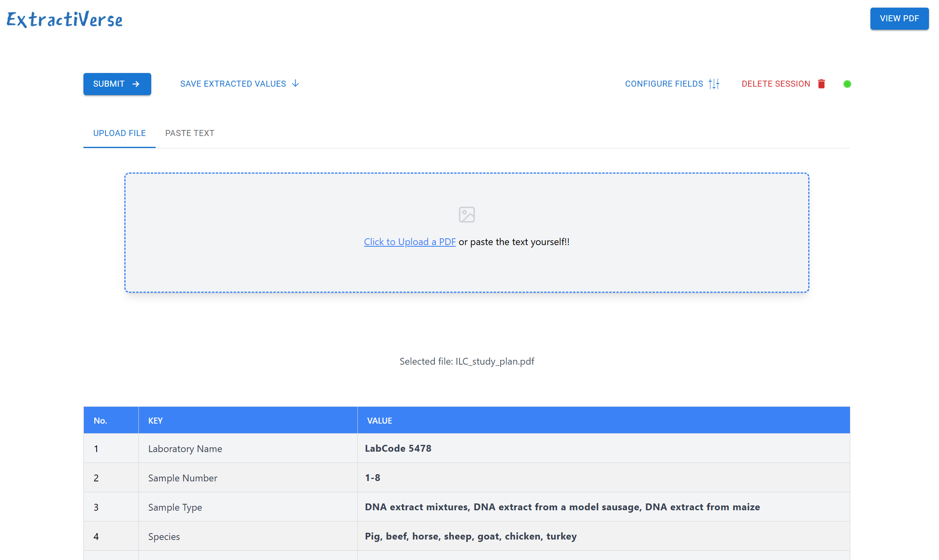The height and width of the screenshot is (560, 939).
Task: Click the 'Laboratory Name' key cell
Action: [x=248, y=448]
